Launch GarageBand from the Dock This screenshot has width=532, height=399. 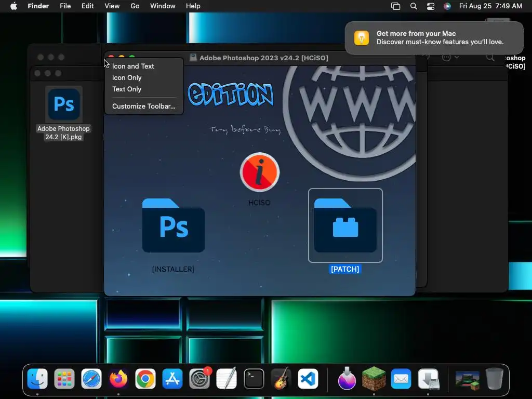281,379
